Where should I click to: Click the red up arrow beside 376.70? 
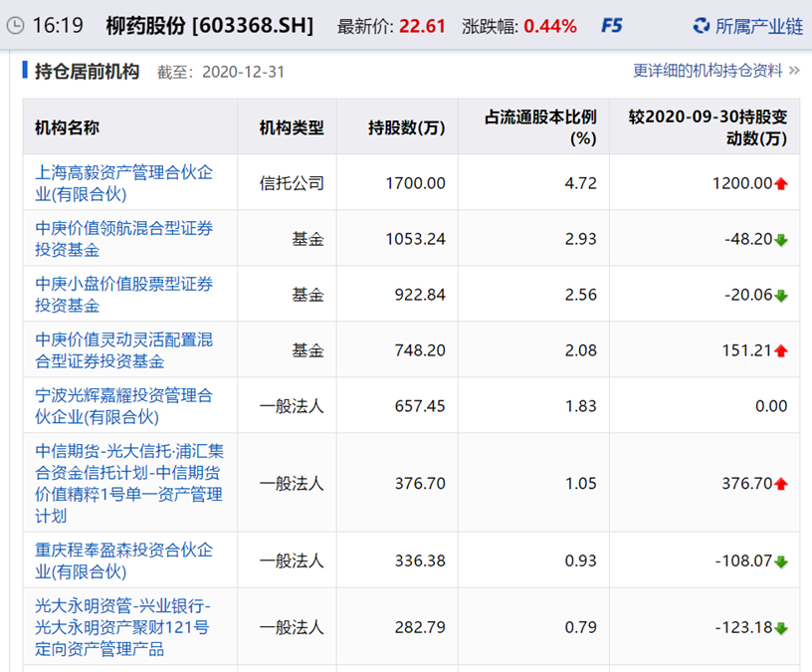click(x=781, y=484)
